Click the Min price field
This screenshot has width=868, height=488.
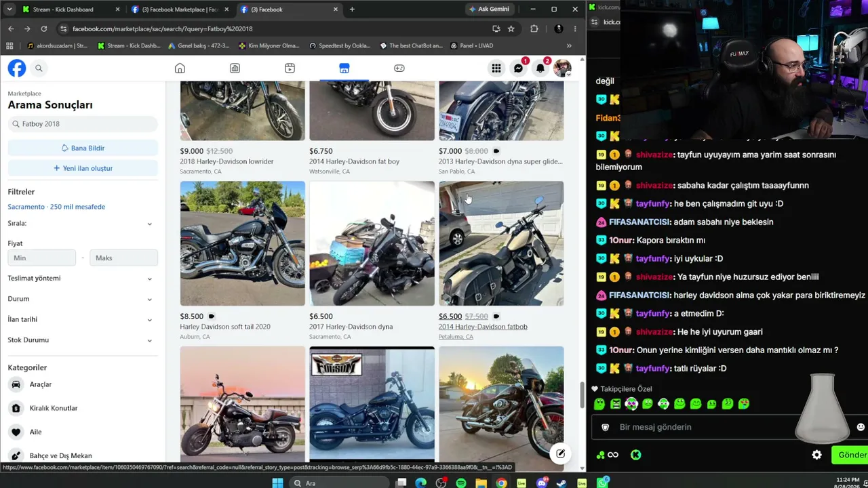(42, 258)
